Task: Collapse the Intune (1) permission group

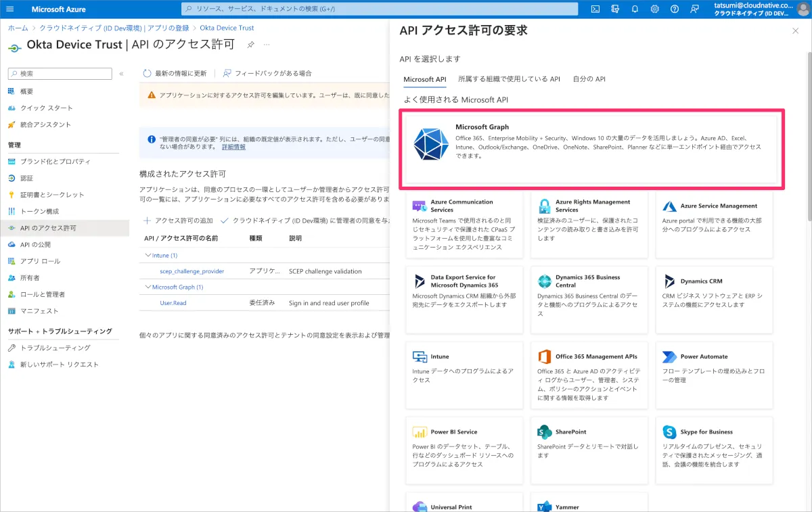Action: [x=148, y=256]
